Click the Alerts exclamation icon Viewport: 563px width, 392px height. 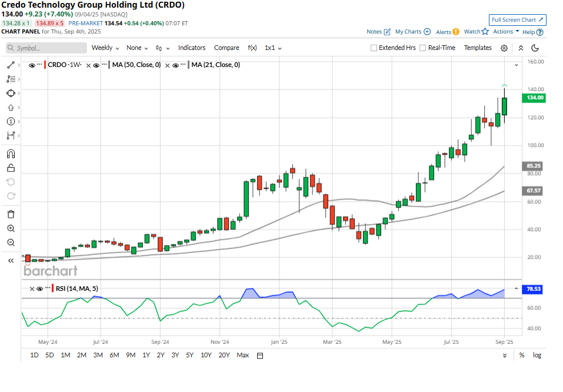pyautogui.click(x=456, y=32)
